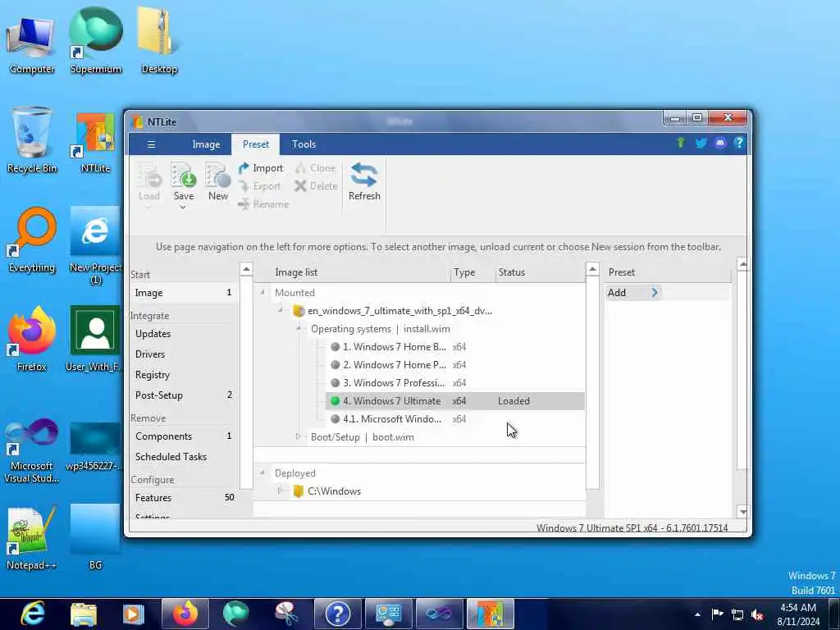Click the New preset icon
The height and width of the screenshot is (630, 840).
coord(218,176)
